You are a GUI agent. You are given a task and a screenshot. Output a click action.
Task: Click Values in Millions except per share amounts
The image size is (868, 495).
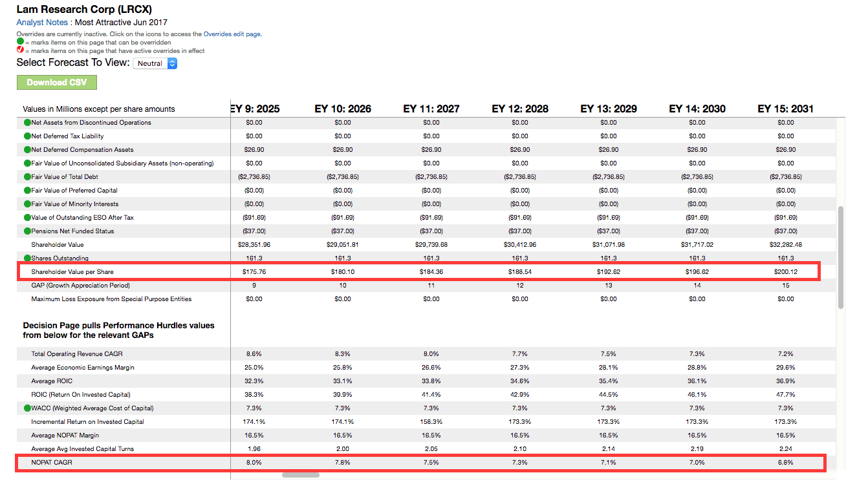99,109
